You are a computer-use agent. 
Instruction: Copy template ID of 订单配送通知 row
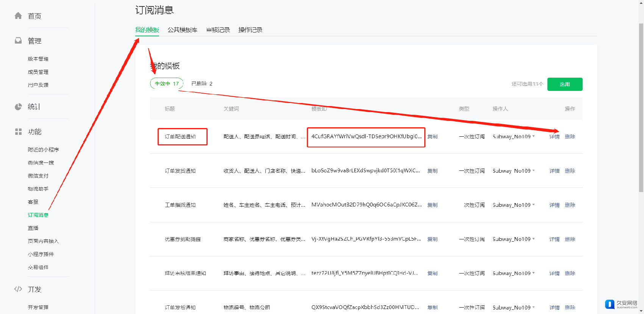[x=432, y=137]
